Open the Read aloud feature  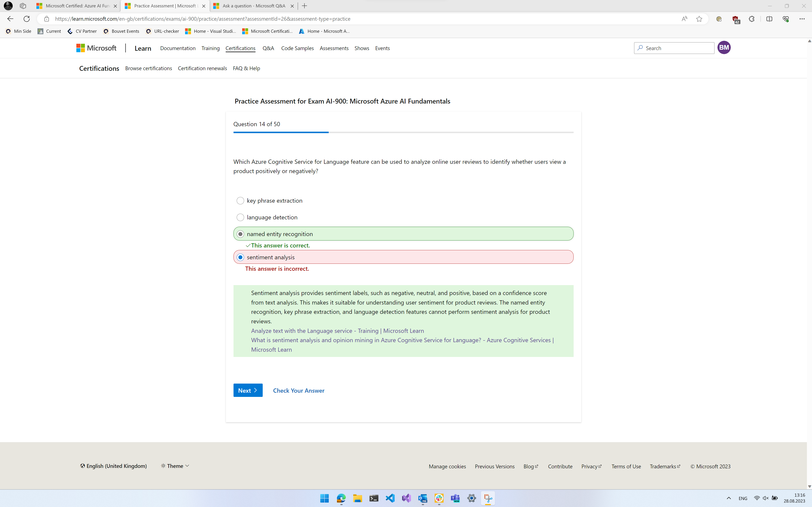(x=684, y=19)
